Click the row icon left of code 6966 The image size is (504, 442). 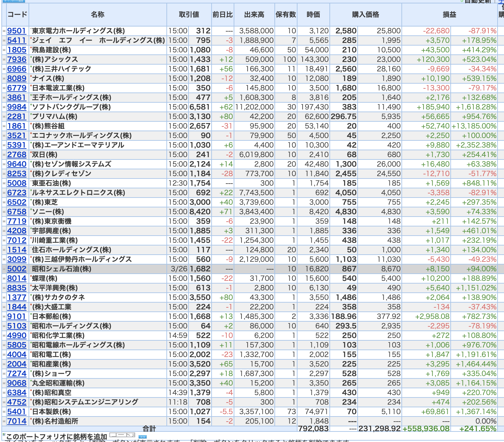click(x=4, y=69)
